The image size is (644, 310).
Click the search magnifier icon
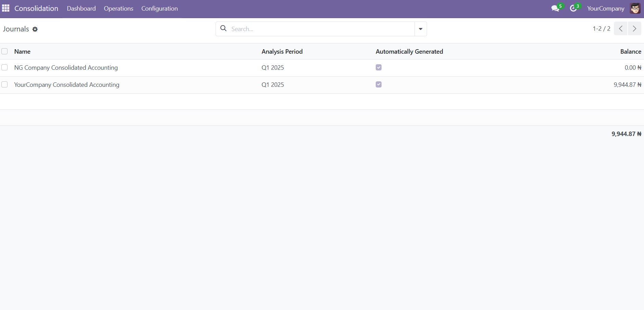click(x=223, y=29)
